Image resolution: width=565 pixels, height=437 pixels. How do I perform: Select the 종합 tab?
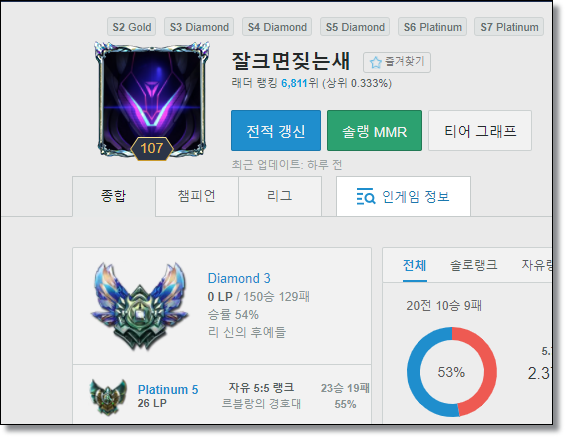point(114,196)
